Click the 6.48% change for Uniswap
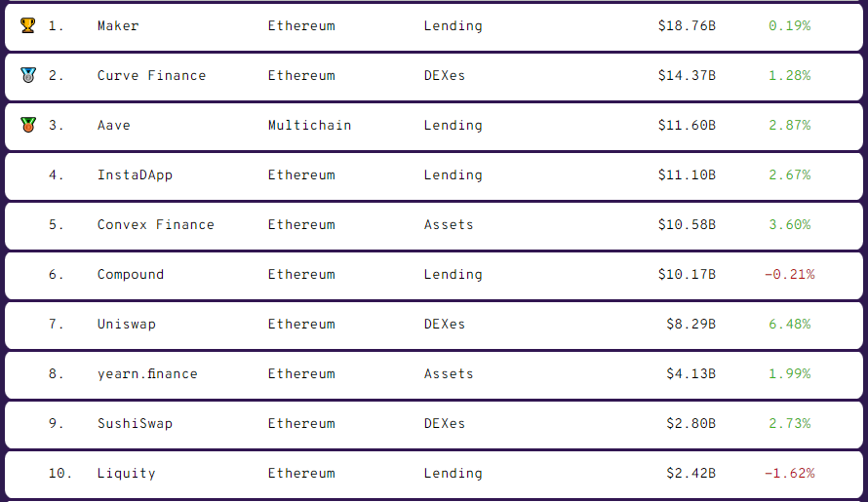The width and height of the screenshot is (868, 502). [x=789, y=325]
